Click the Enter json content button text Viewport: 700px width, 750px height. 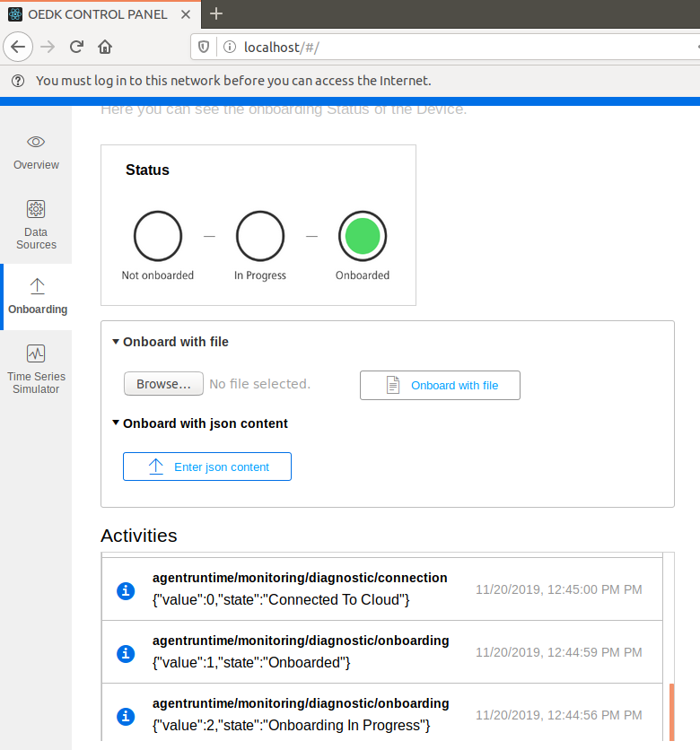(x=222, y=467)
